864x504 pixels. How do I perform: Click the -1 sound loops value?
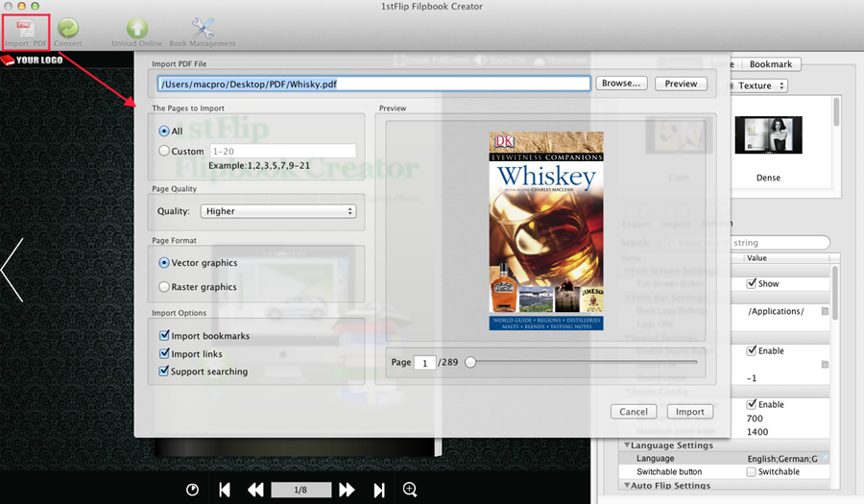click(x=752, y=378)
